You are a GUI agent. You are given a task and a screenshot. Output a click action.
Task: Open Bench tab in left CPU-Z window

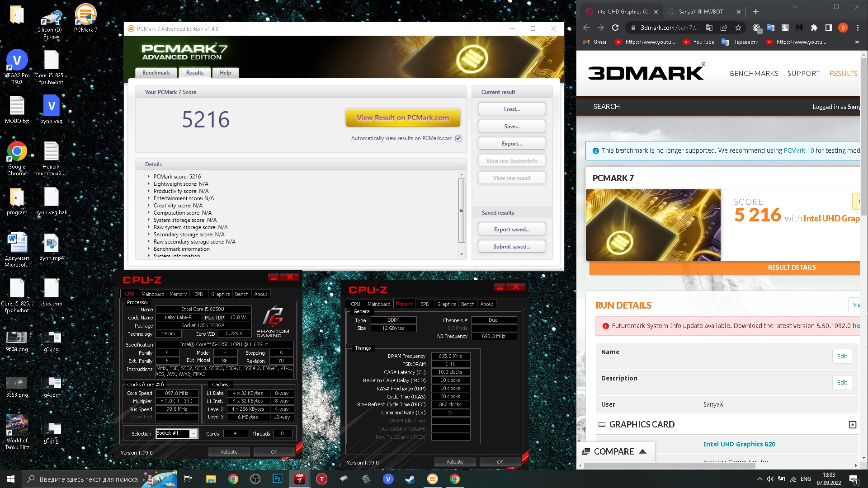(x=242, y=294)
